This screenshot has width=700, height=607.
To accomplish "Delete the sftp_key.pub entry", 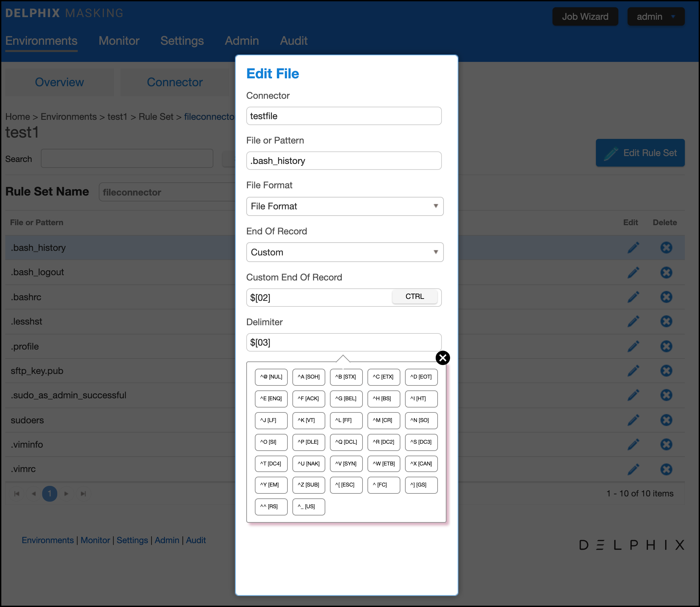I will 666,371.
